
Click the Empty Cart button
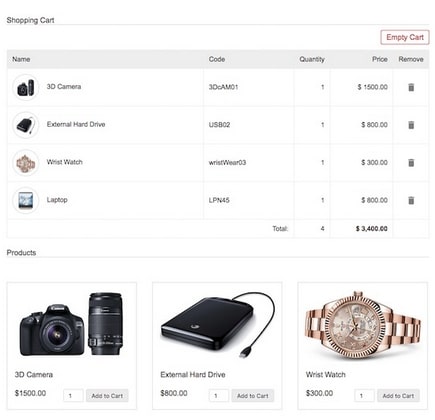coord(405,37)
